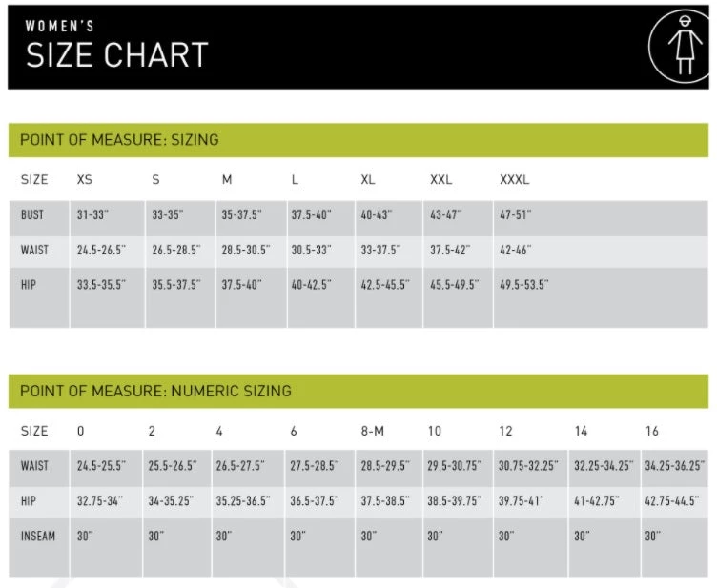Choose numeric size 8-M column header
Image resolution: width=717 pixels, height=588 pixels.
click(x=373, y=431)
